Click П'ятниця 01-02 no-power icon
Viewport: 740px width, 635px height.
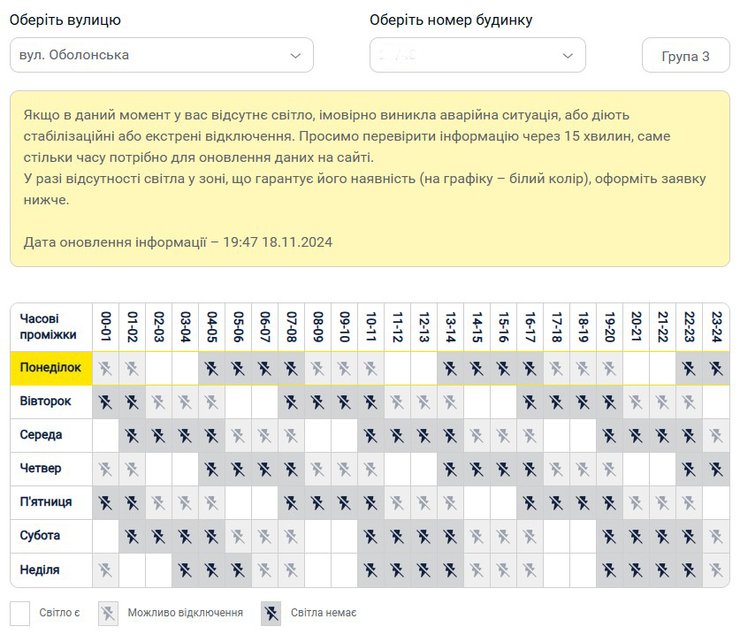point(132,503)
